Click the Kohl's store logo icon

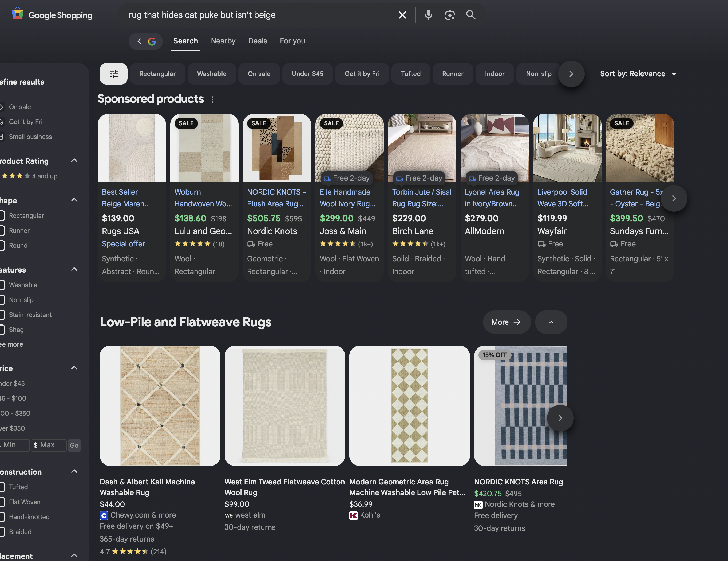(x=353, y=515)
